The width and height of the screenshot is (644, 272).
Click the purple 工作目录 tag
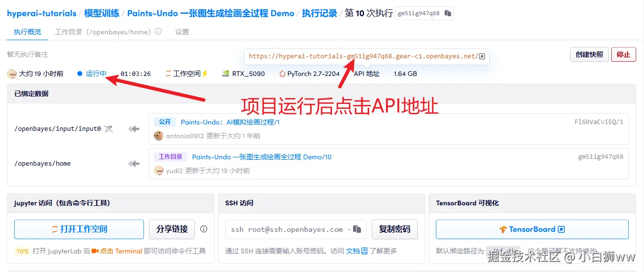(170, 157)
